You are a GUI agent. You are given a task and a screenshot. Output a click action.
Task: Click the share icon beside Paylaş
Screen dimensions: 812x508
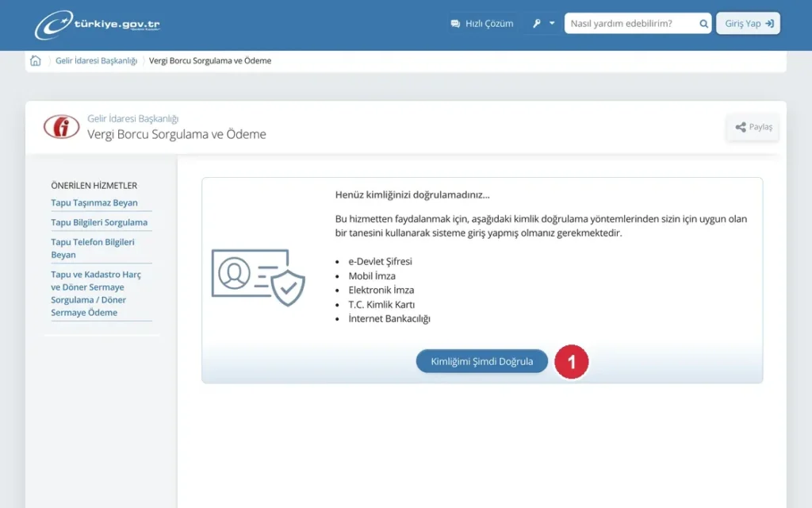(x=741, y=127)
